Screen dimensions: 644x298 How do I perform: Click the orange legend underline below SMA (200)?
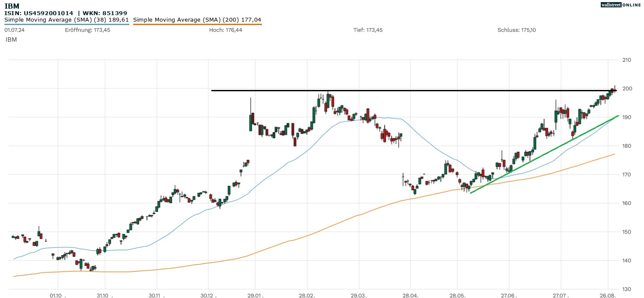[x=197, y=24]
